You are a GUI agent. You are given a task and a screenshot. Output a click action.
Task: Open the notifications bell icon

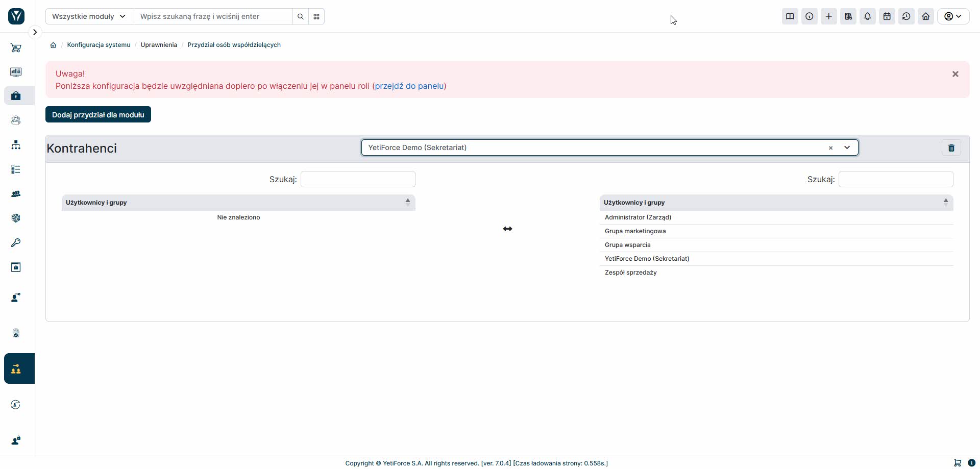867,16
